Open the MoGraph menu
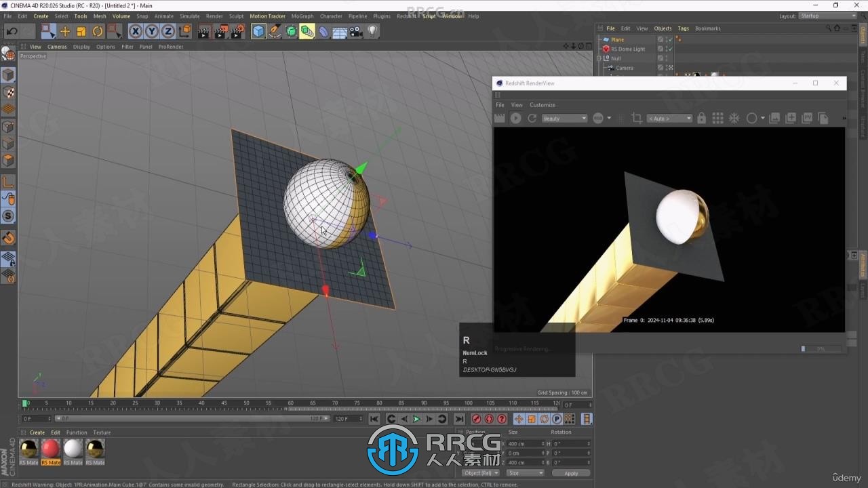868x488 pixels. click(302, 16)
